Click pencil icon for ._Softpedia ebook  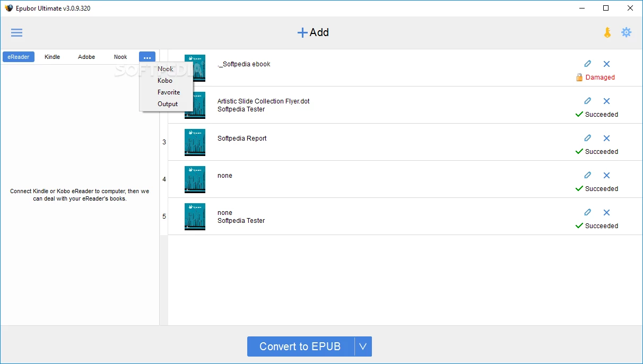(587, 64)
